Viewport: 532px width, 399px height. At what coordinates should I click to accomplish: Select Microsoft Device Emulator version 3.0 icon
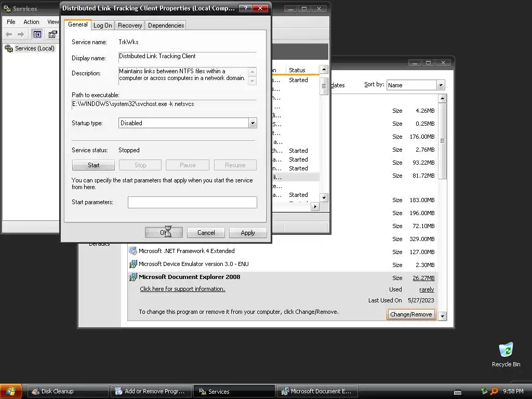tap(132, 264)
